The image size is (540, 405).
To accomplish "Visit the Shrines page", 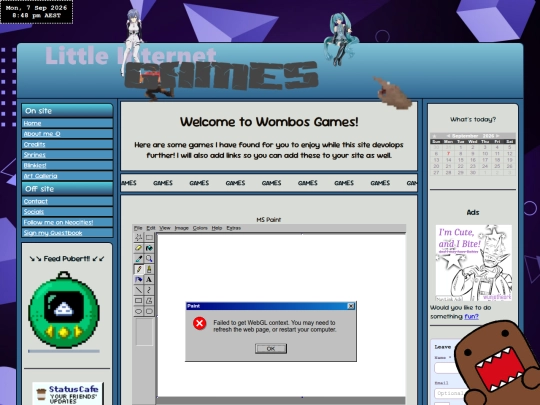I will point(34,155).
